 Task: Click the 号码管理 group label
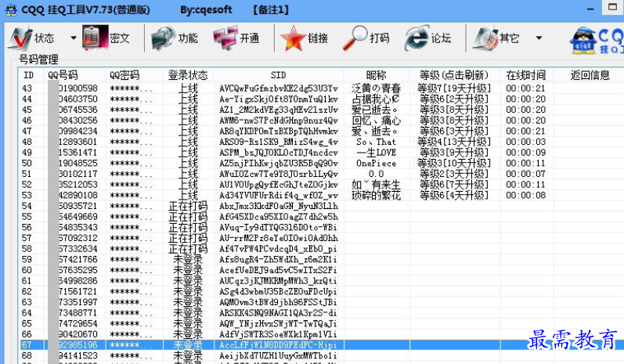point(38,59)
